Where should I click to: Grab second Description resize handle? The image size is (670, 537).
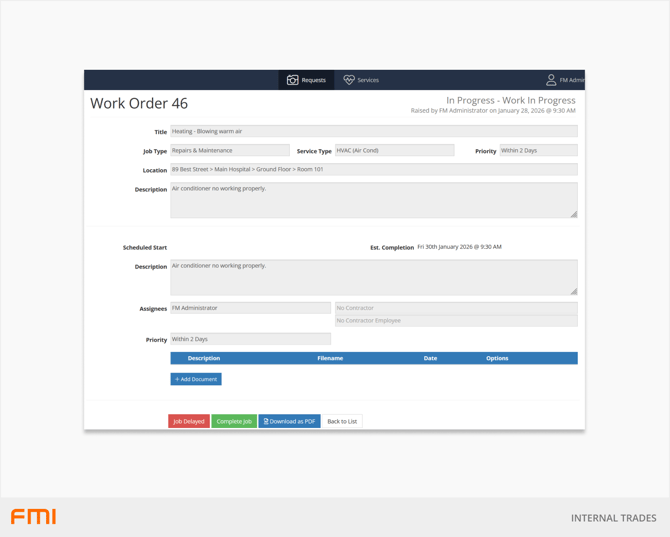pos(574,291)
